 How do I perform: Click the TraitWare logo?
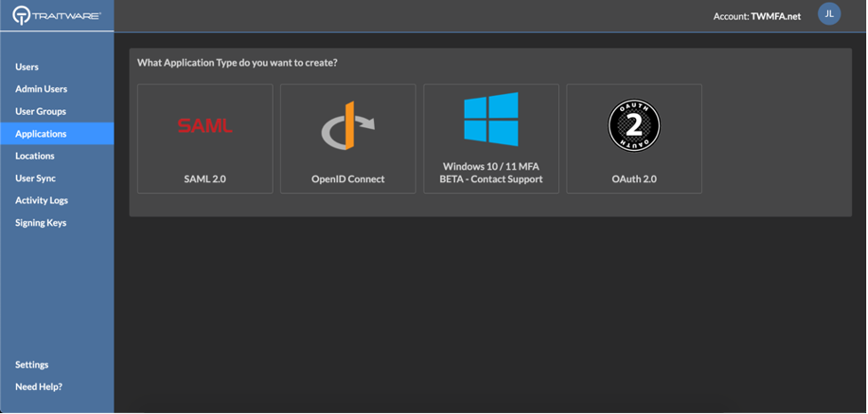coord(57,15)
